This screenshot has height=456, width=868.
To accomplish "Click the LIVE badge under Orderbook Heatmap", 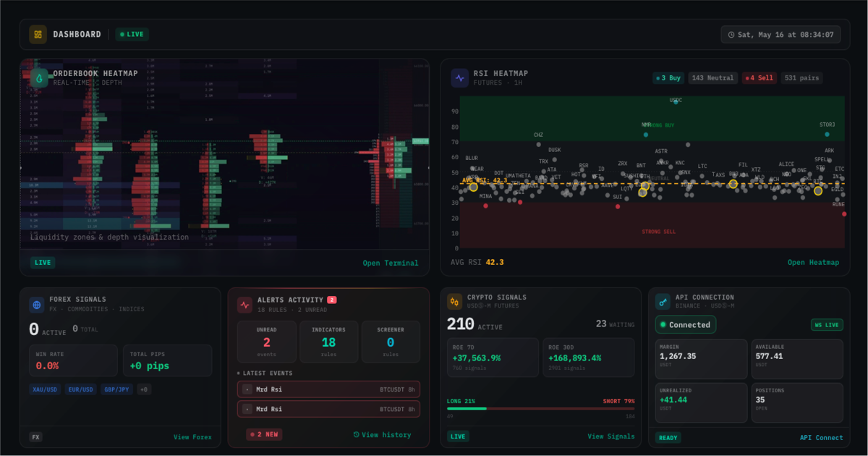I will click(43, 263).
